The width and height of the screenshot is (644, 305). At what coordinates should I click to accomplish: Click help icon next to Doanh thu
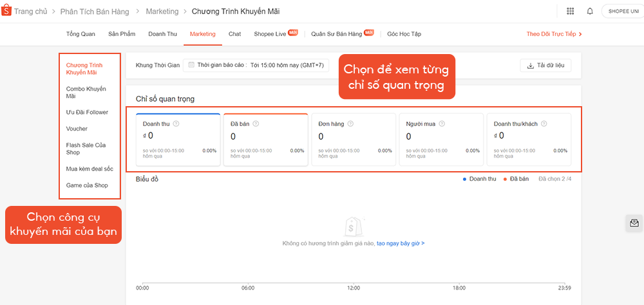(176, 124)
